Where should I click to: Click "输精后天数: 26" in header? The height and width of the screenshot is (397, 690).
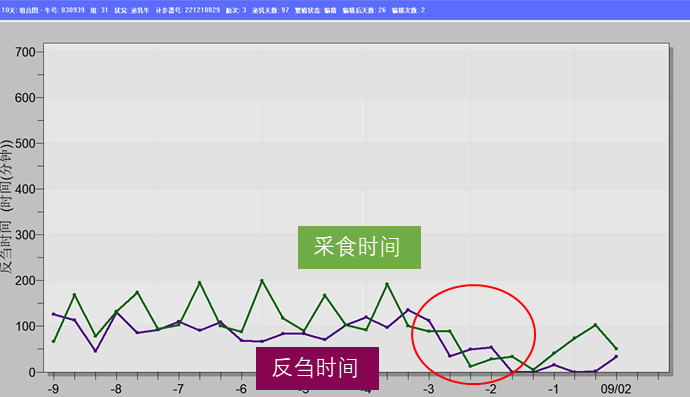[364, 10]
